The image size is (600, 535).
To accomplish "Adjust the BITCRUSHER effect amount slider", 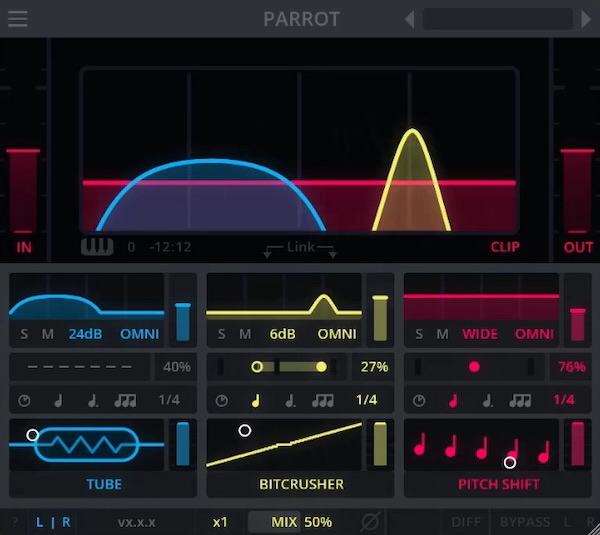I will point(380,444).
